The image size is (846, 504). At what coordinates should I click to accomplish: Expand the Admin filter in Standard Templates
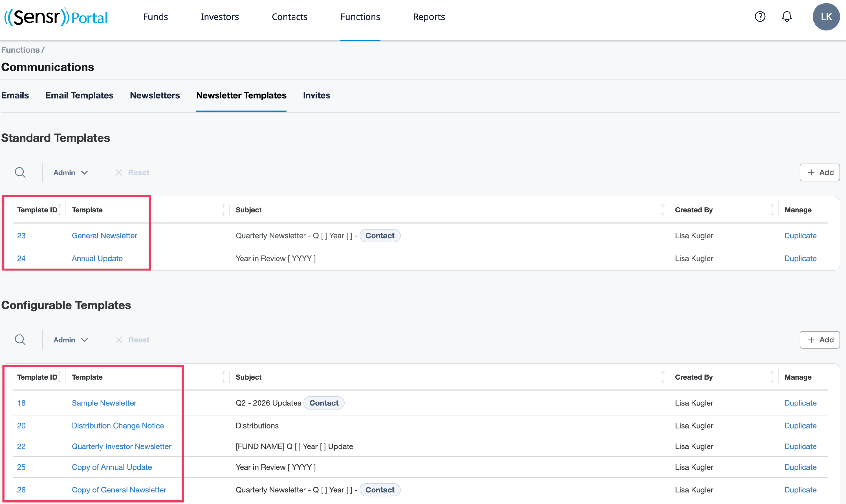coord(70,173)
